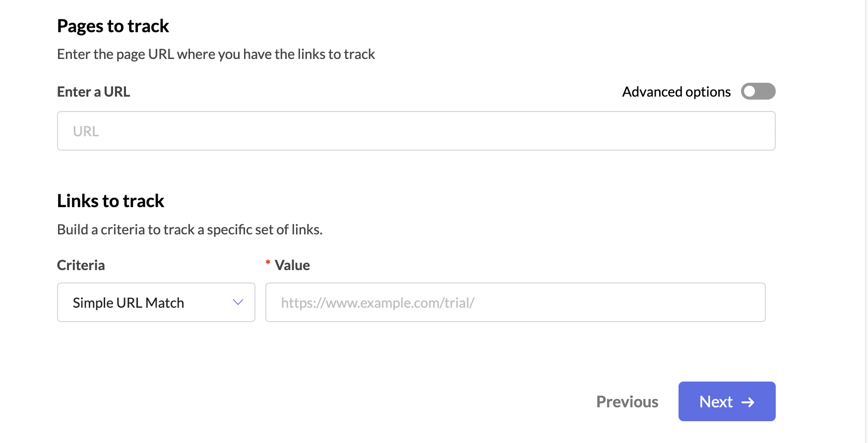The height and width of the screenshot is (443, 868).
Task: Select the 'Links to track' heading
Action: [111, 201]
